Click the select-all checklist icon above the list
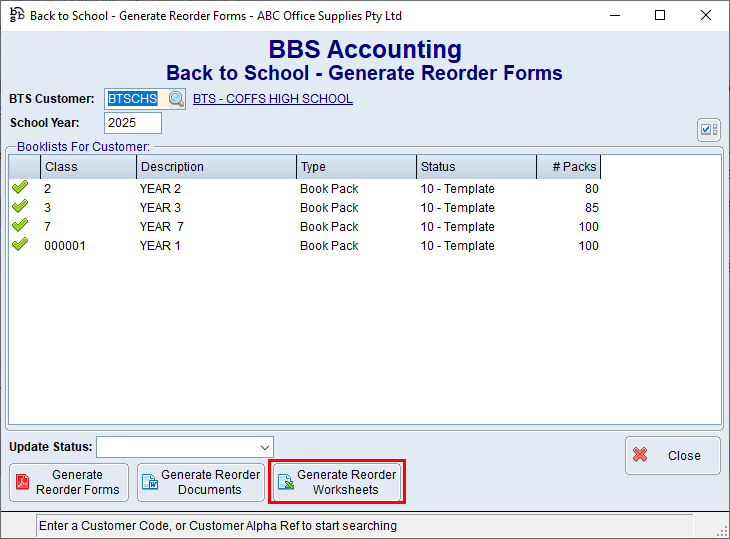730x539 pixels. coord(708,130)
